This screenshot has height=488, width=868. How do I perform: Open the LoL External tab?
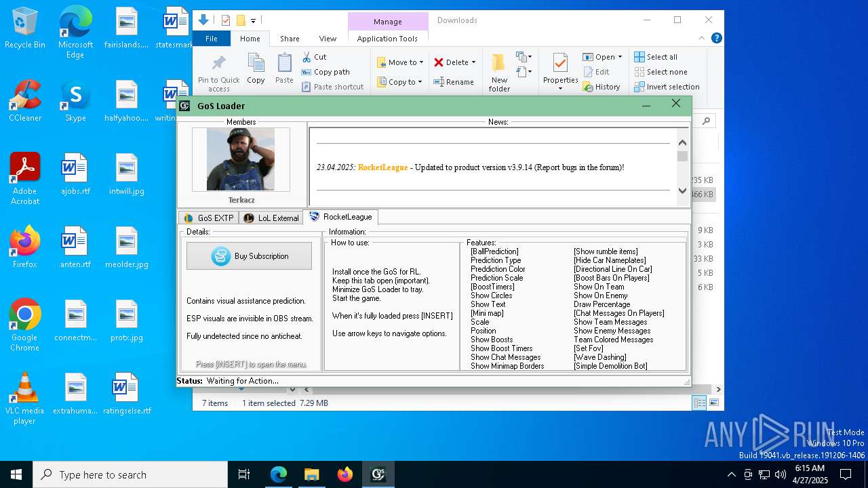tap(271, 218)
